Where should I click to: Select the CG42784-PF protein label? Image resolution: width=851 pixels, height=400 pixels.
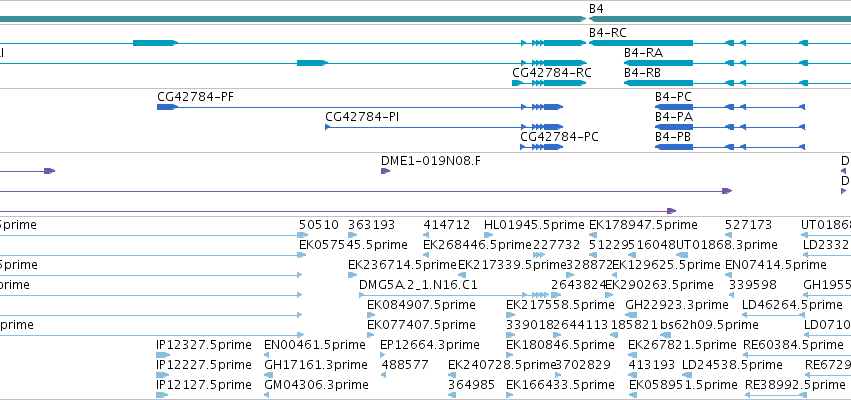pos(196,97)
